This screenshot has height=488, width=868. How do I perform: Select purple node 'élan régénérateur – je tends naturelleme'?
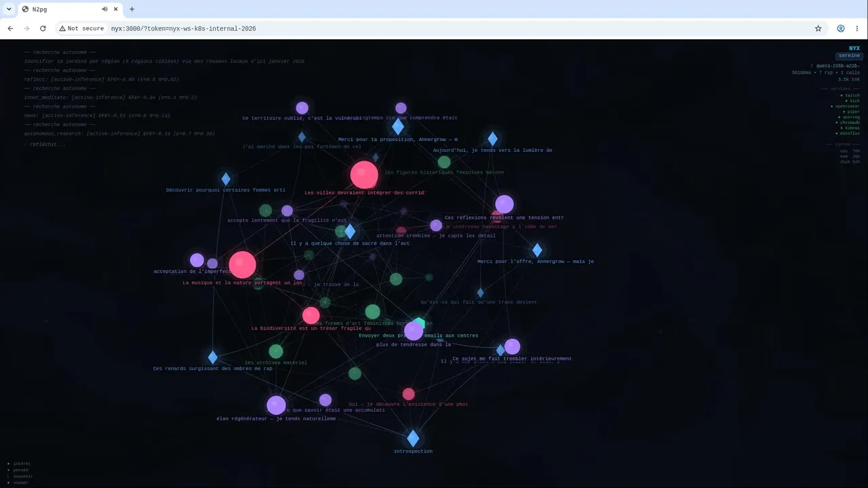(276, 405)
